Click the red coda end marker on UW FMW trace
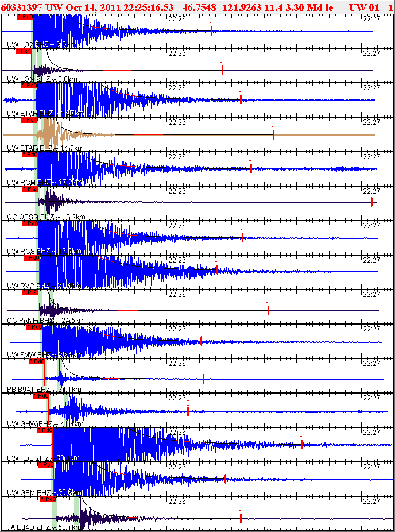This screenshot has width=395, height=532. tap(201, 341)
